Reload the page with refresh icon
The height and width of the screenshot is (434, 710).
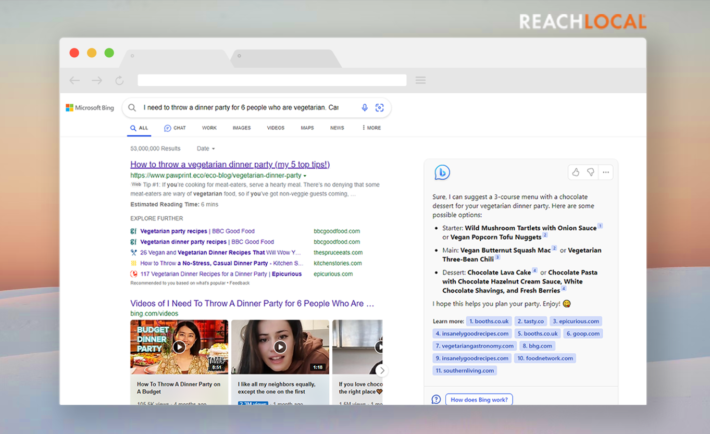[x=120, y=80]
